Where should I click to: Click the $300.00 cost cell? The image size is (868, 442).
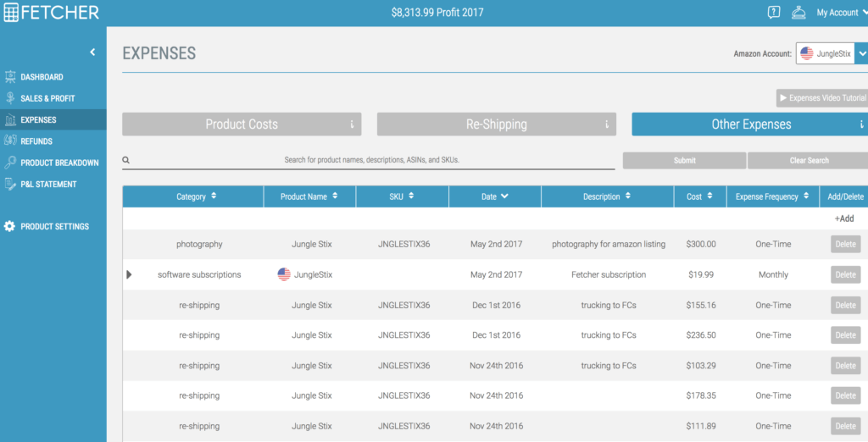701,244
